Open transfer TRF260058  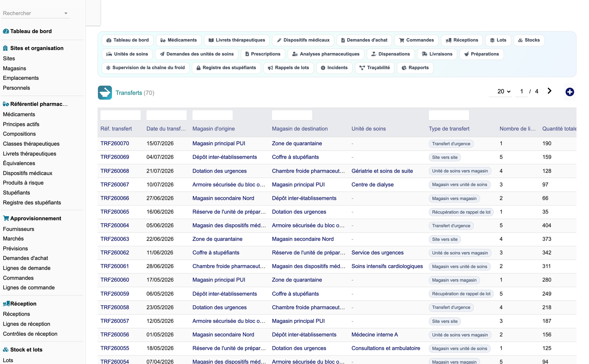coord(115,307)
